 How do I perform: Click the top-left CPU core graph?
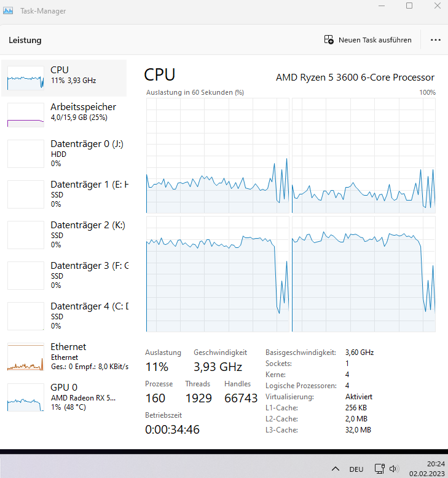(x=218, y=156)
